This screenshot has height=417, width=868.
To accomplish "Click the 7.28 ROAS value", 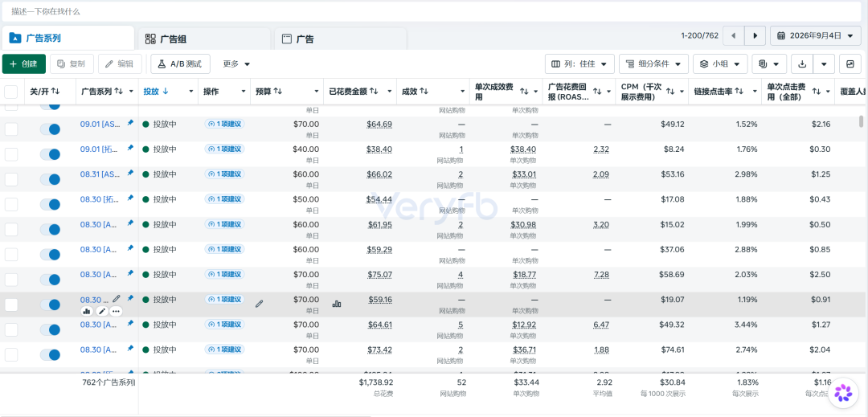I will click(603, 274).
